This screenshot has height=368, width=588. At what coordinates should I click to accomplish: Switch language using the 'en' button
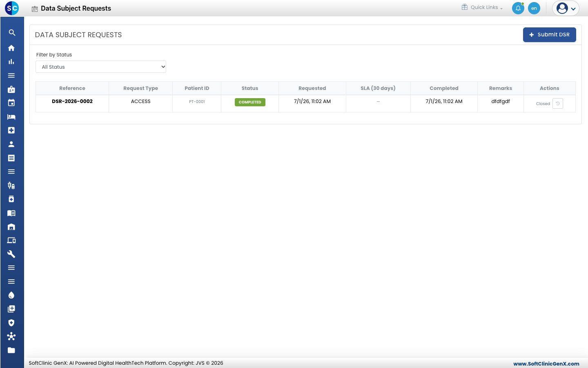534,8
